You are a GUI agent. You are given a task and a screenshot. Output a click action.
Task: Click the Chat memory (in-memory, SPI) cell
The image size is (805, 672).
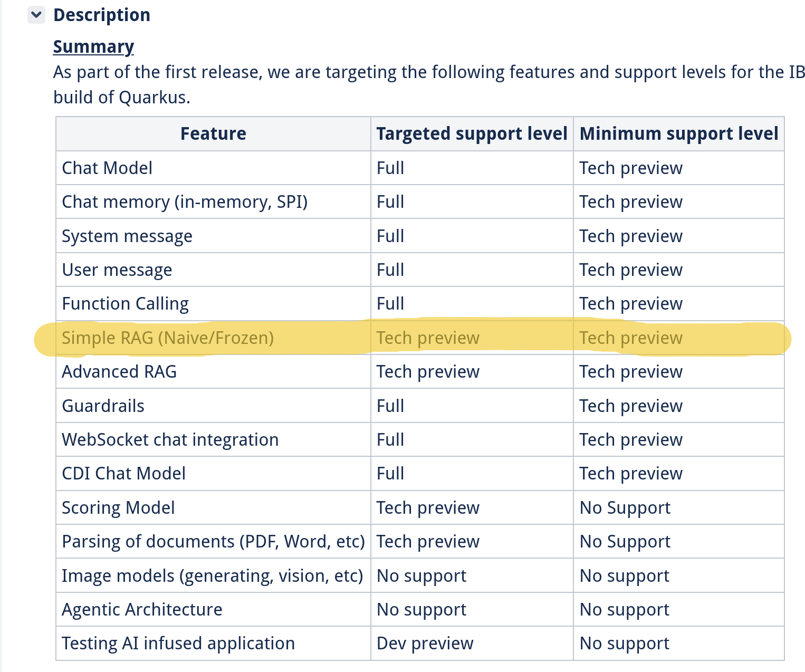tap(185, 201)
